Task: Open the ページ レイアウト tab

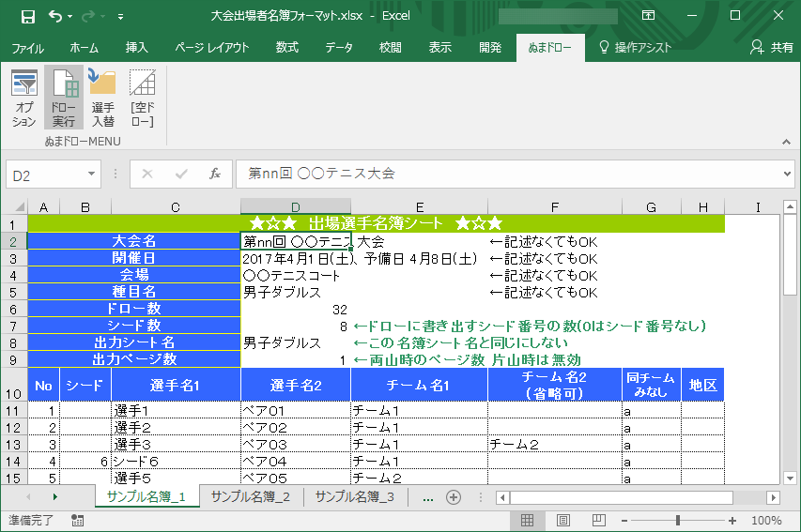Action: coord(212,48)
